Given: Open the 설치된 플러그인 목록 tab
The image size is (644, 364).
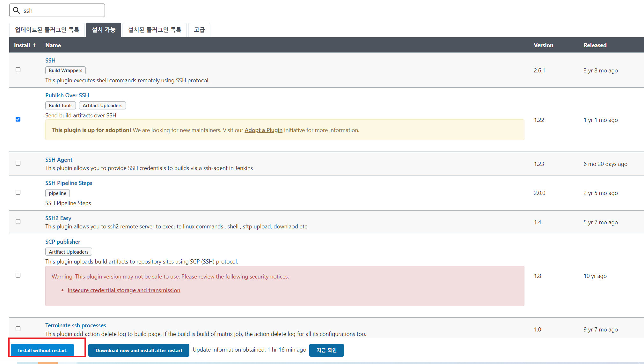Looking at the screenshot, I should (x=155, y=30).
